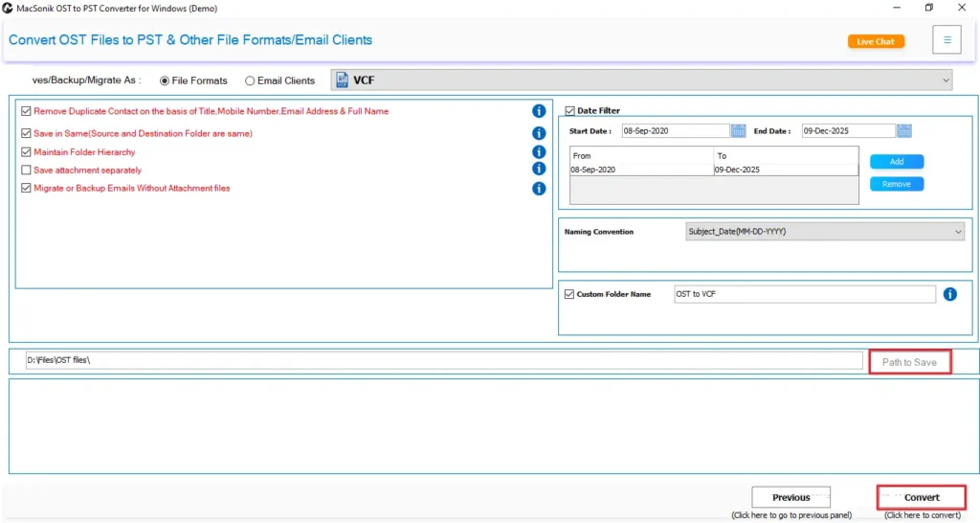Click info icon next to Save attachment separately
980x523 pixels.
539,170
